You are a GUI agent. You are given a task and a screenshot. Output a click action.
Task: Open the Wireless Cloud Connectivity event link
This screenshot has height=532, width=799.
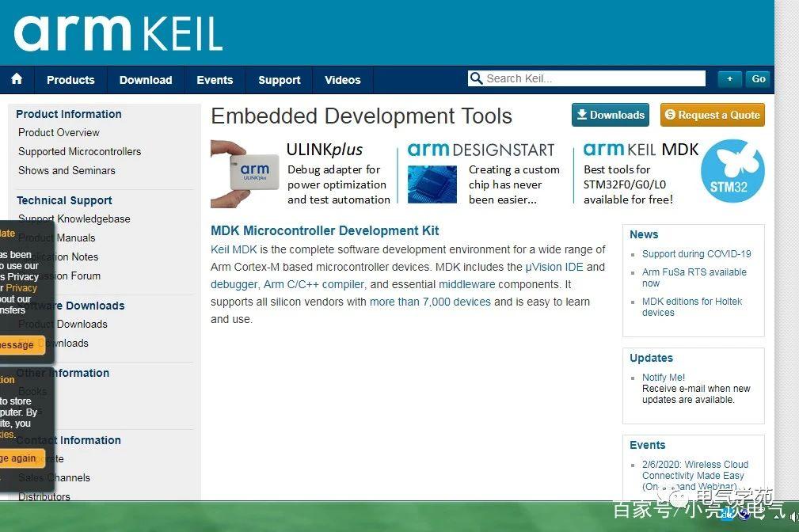click(x=695, y=475)
